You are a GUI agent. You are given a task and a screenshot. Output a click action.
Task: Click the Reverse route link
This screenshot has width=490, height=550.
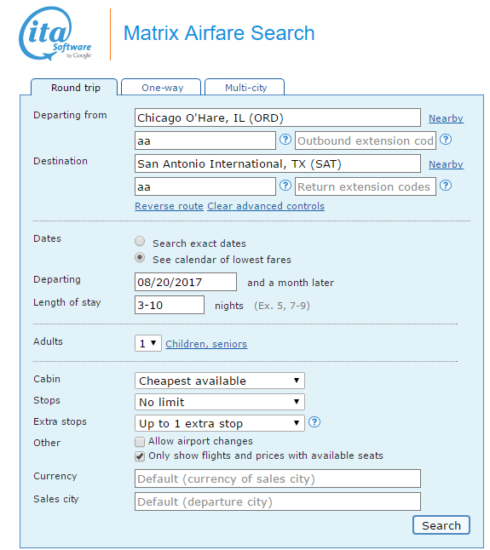[169, 206]
